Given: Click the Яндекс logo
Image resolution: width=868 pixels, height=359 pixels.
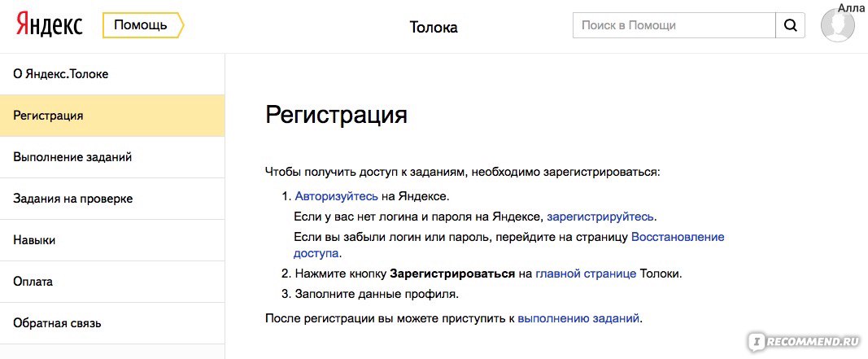Looking at the screenshot, I should (x=49, y=25).
